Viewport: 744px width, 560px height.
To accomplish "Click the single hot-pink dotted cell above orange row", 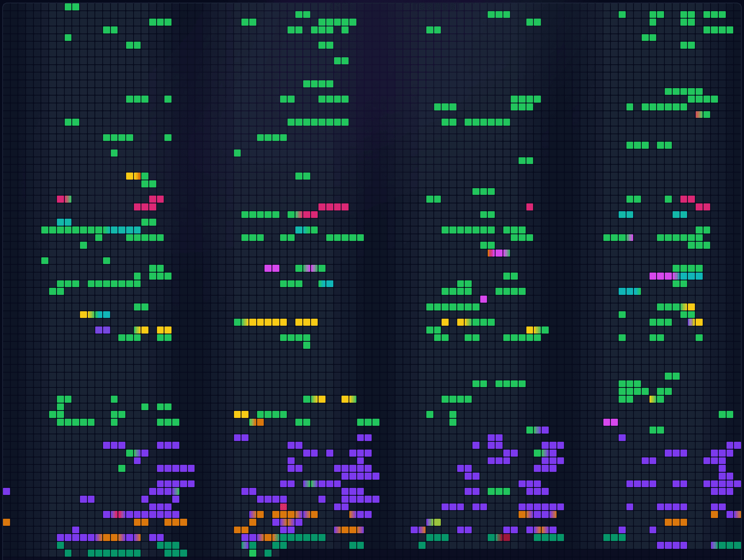I will point(283,506).
